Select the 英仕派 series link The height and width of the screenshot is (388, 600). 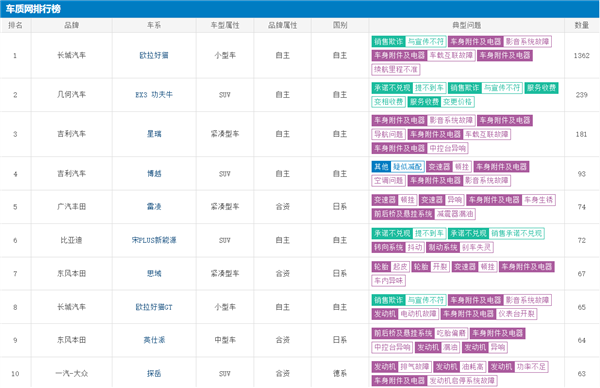click(154, 340)
